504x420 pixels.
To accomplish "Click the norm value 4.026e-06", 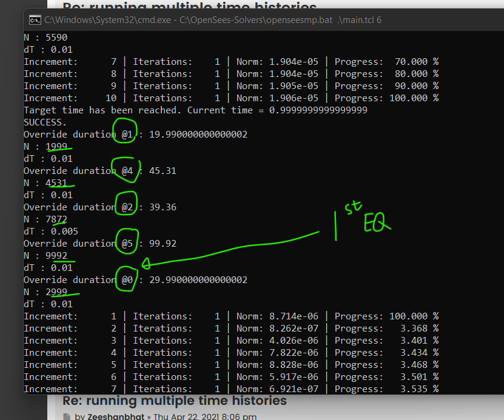I will tap(294, 341).
